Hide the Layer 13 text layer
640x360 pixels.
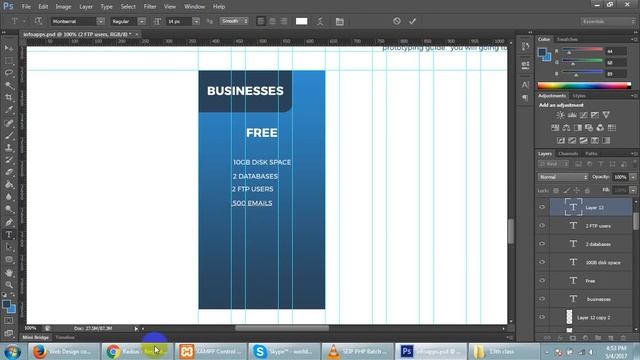pos(542,207)
